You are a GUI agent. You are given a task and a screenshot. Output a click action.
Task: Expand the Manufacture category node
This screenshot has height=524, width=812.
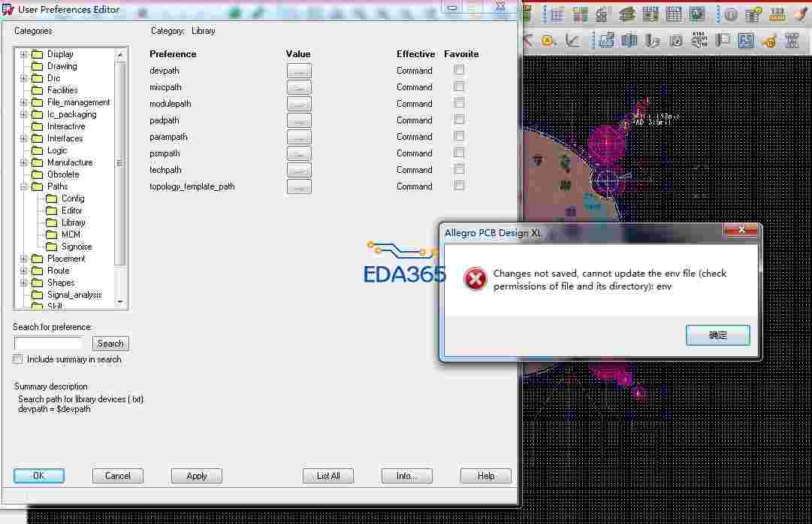tap(23, 162)
